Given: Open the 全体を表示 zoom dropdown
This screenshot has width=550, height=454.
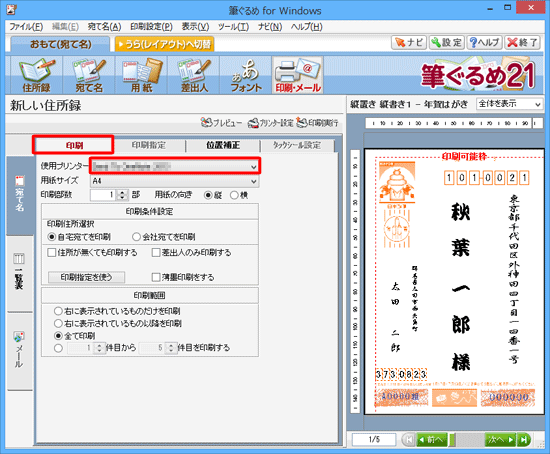Looking at the screenshot, I should click(510, 104).
